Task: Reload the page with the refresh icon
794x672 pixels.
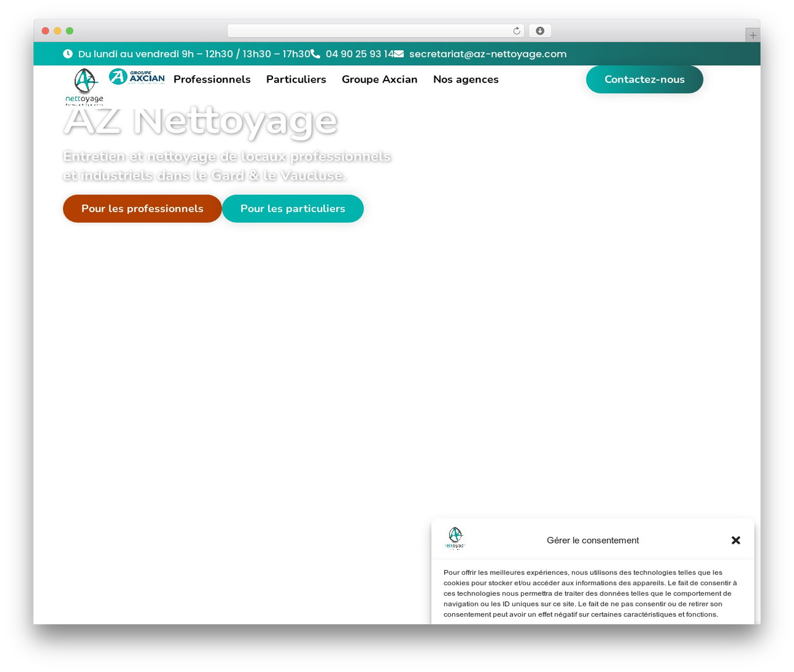Action: (516, 31)
